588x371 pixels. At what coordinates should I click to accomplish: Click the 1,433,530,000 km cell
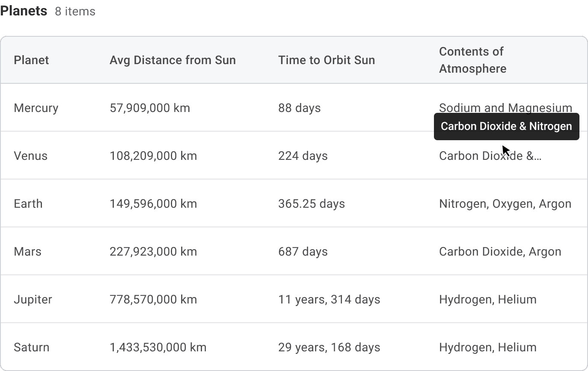[x=158, y=347]
